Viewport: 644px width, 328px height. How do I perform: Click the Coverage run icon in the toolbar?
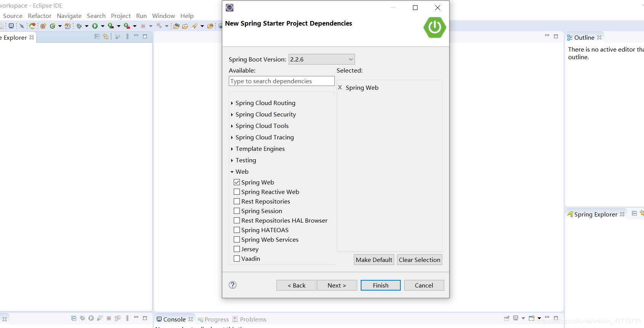[x=111, y=26]
